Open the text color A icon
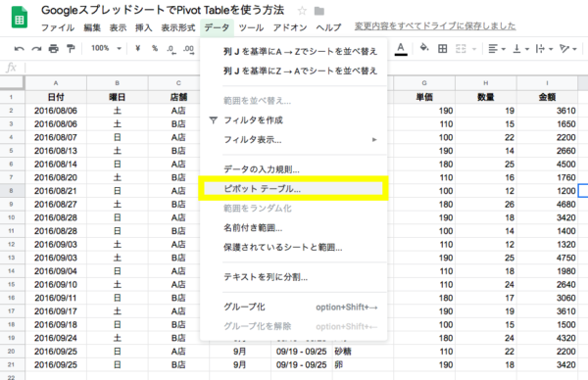 coord(401,49)
